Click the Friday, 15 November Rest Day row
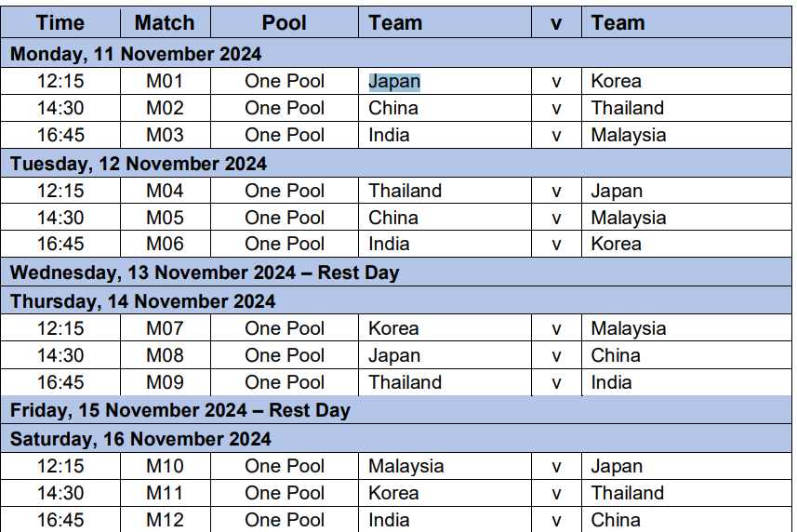The width and height of the screenshot is (797, 532). pos(179,410)
